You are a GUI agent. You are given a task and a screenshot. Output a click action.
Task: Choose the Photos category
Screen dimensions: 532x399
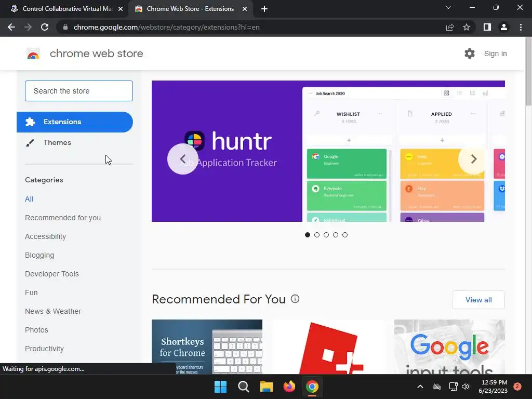[37, 330]
